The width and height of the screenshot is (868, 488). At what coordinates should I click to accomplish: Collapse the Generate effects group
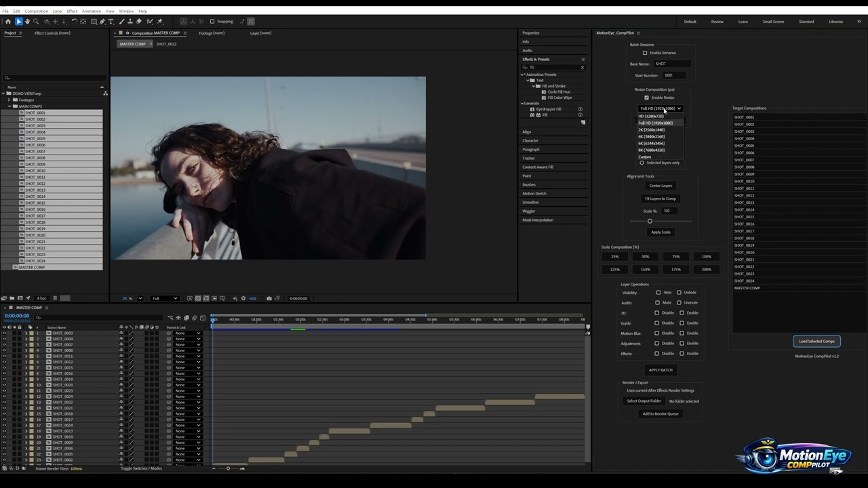tap(522, 104)
